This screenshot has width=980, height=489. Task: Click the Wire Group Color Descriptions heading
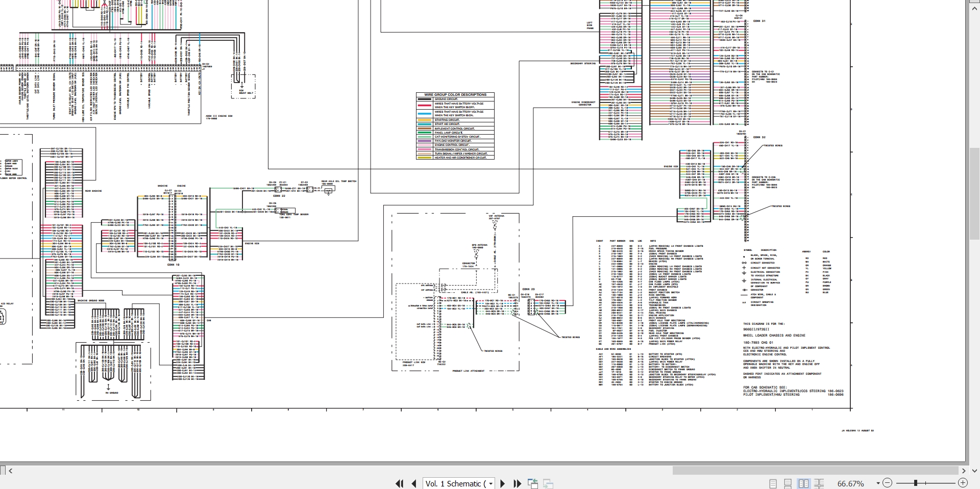point(455,95)
